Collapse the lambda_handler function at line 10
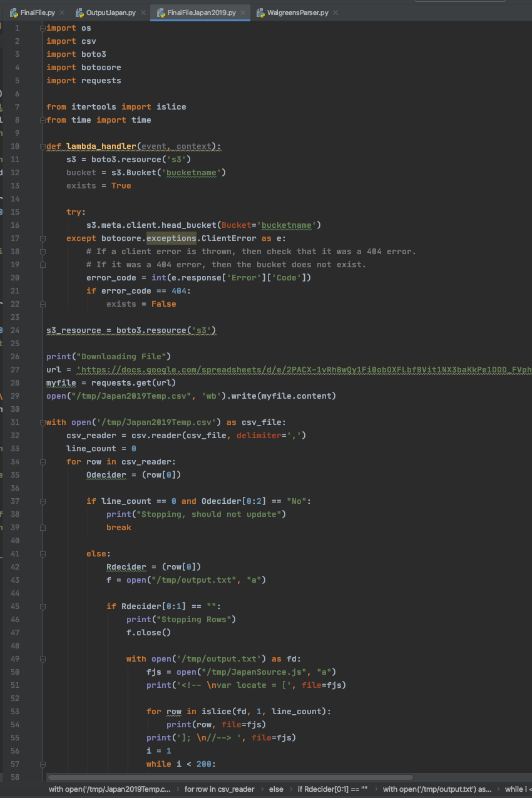532x798 pixels. (x=43, y=146)
